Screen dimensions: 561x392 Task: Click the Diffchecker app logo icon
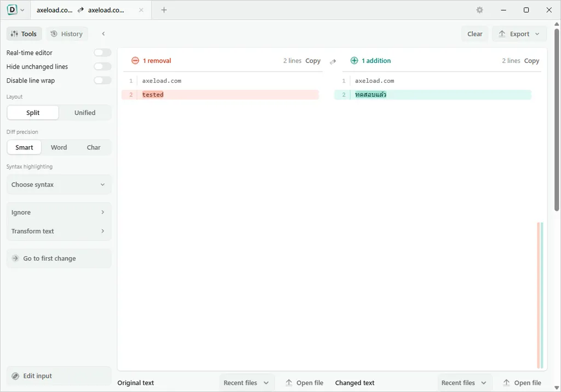click(x=12, y=10)
